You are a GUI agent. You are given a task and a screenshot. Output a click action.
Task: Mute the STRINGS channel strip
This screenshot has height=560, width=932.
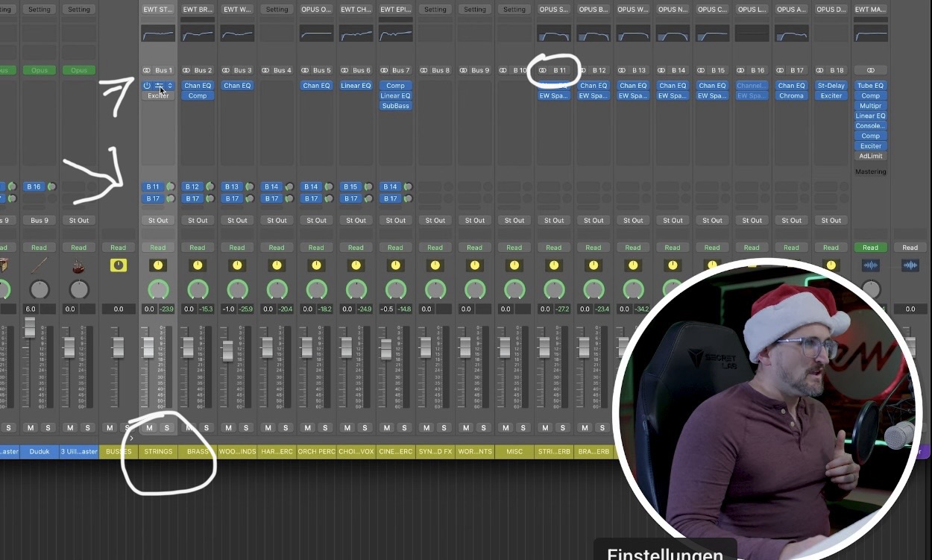point(149,427)
